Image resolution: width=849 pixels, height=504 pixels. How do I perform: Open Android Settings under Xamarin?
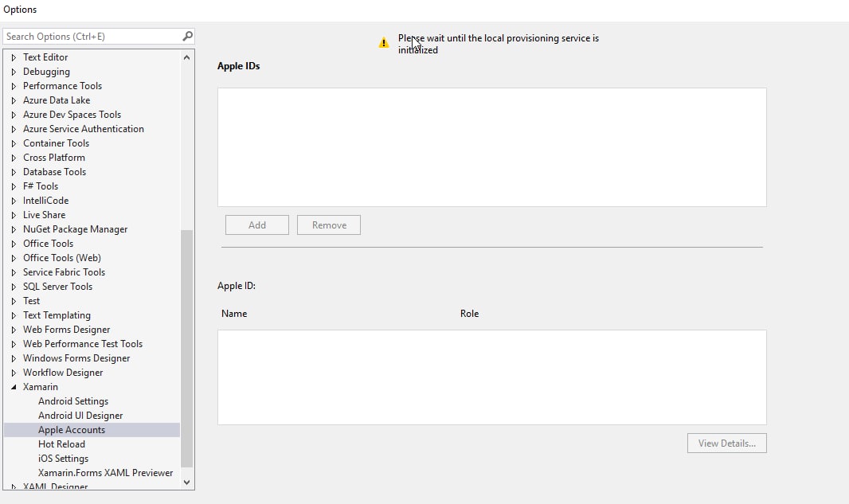pos(73,401)
